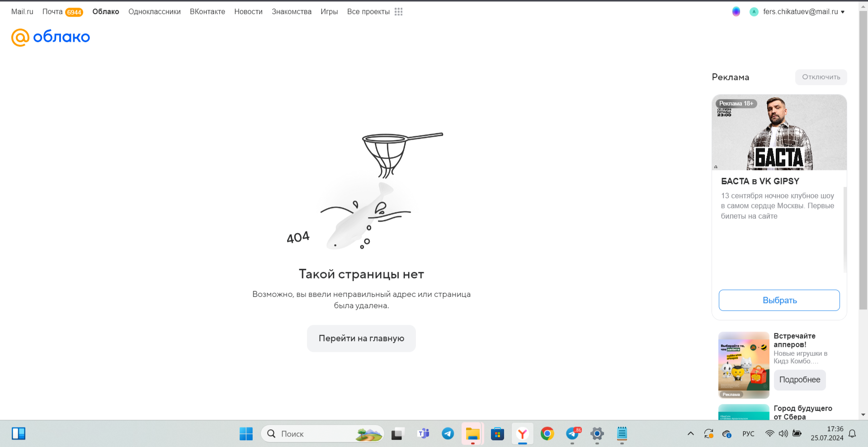Switch to Yandex Browser on the taskbar
The width and height of the screenshot is (868, 447).
tap(523, 434)
